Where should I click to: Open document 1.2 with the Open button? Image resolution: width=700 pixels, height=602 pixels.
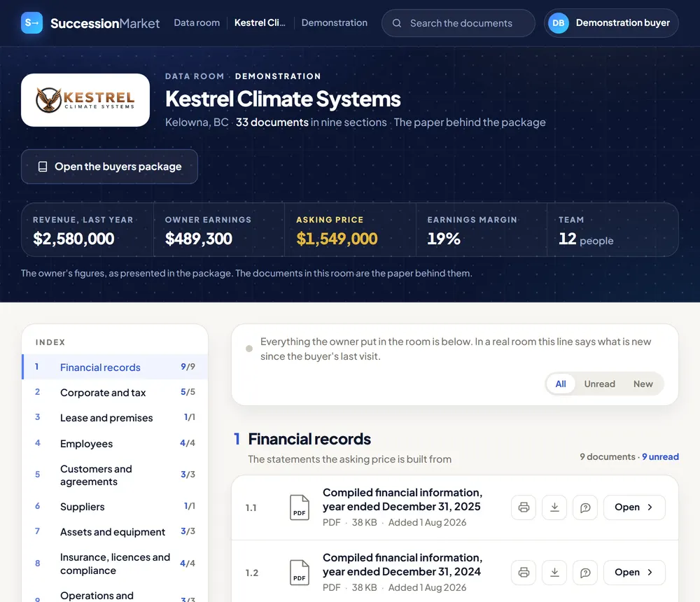click(634, 573)
